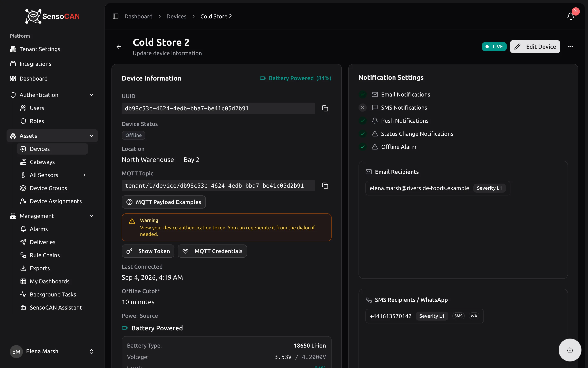588x368 pixels.
Task: Click the back arrow beside Cold Store 2
Action: tap(119, 46)
